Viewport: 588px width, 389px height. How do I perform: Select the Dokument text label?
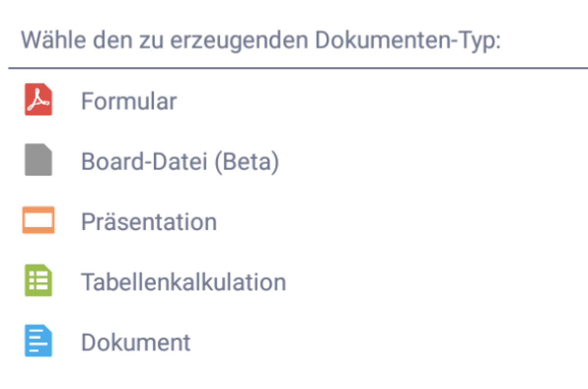tap(136, 342)
